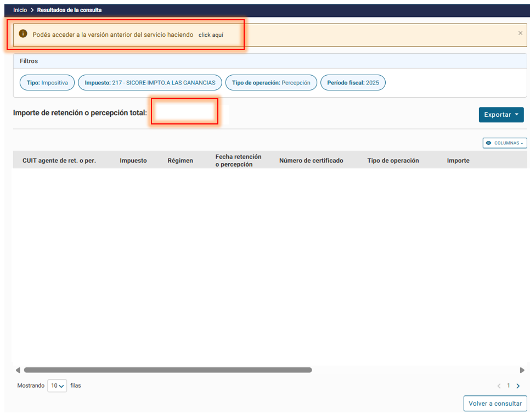
Task: Click the Régimen column header
Action: 180,161
